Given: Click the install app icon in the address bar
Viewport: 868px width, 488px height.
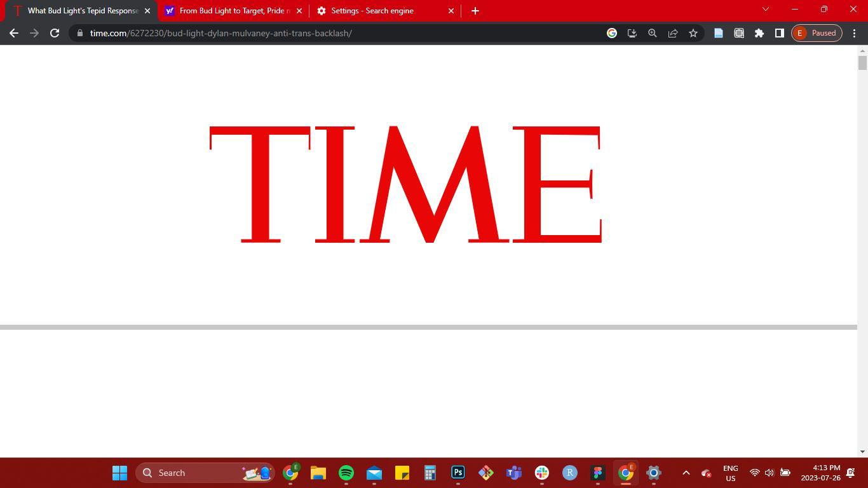Looking at the screenshot, I should [x=632, y=33].
